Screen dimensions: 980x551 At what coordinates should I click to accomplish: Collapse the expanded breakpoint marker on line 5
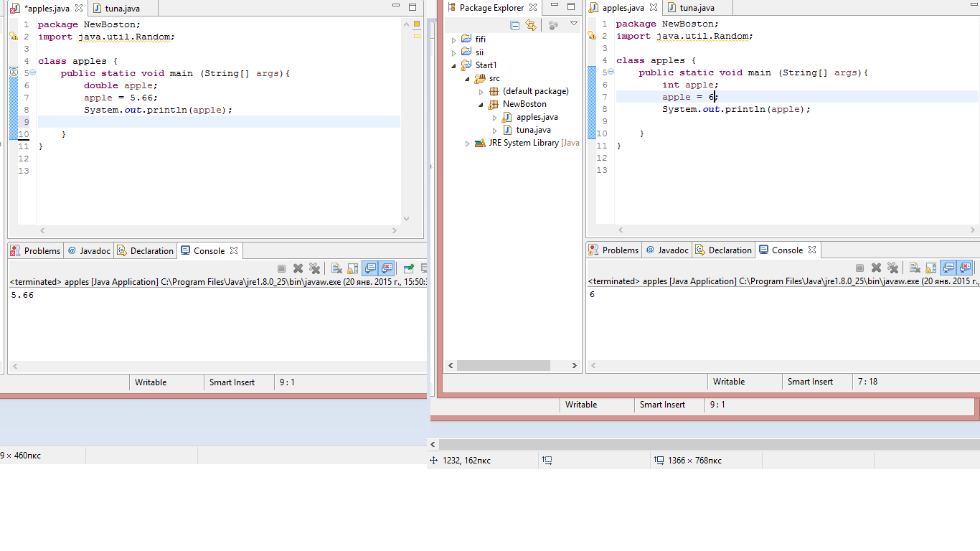click(x=34, y=72)
